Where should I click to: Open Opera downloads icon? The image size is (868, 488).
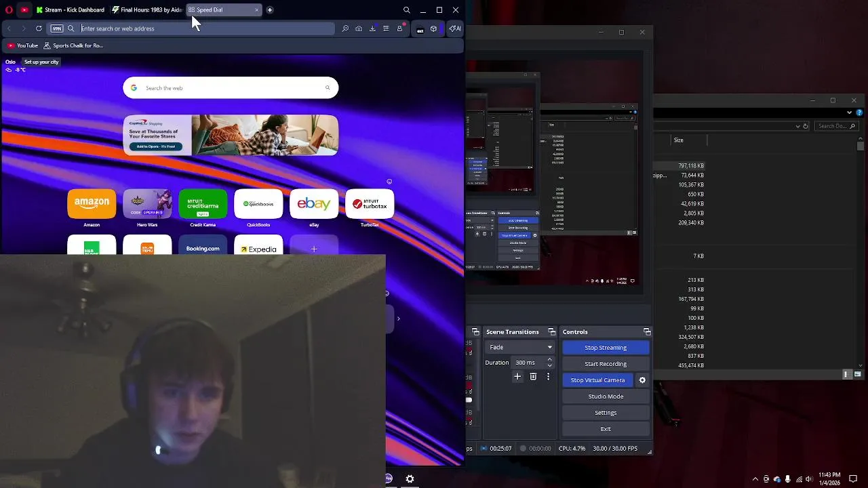coord(372,28)
